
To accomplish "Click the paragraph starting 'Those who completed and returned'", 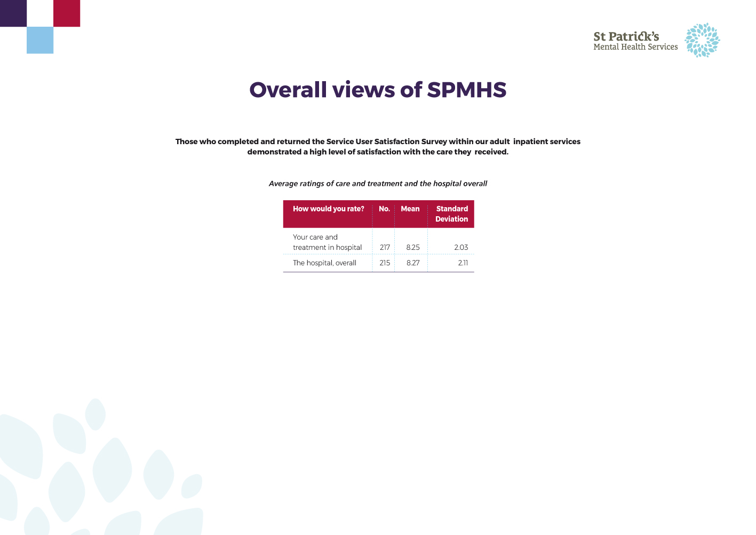I will [x=378, y=147].
